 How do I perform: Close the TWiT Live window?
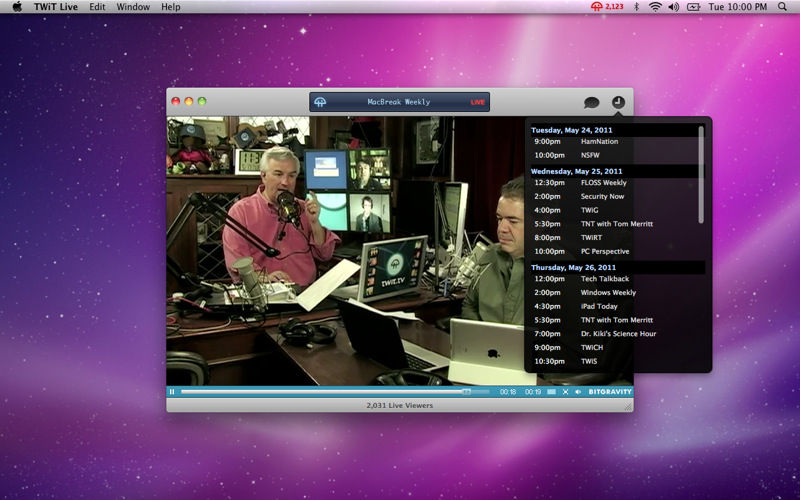pyautogui.click(x=176, y=102)
